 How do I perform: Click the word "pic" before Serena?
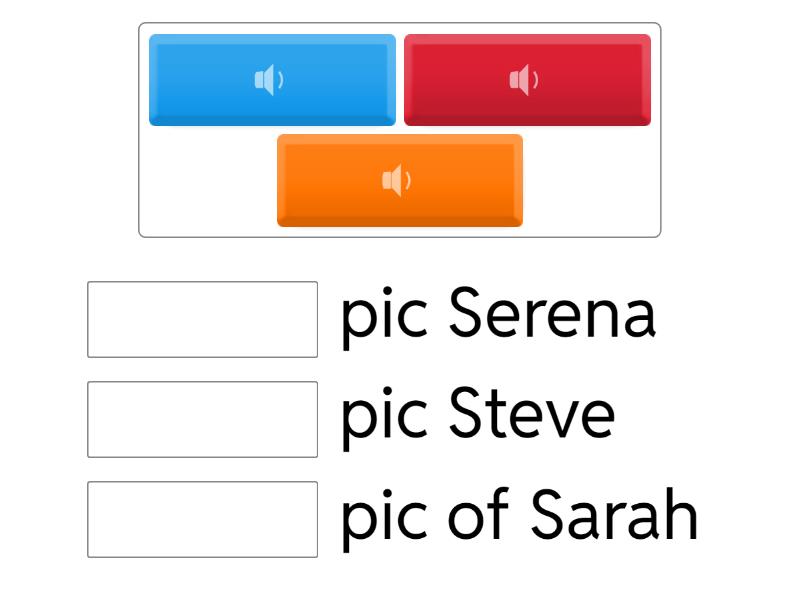point(384,316)
